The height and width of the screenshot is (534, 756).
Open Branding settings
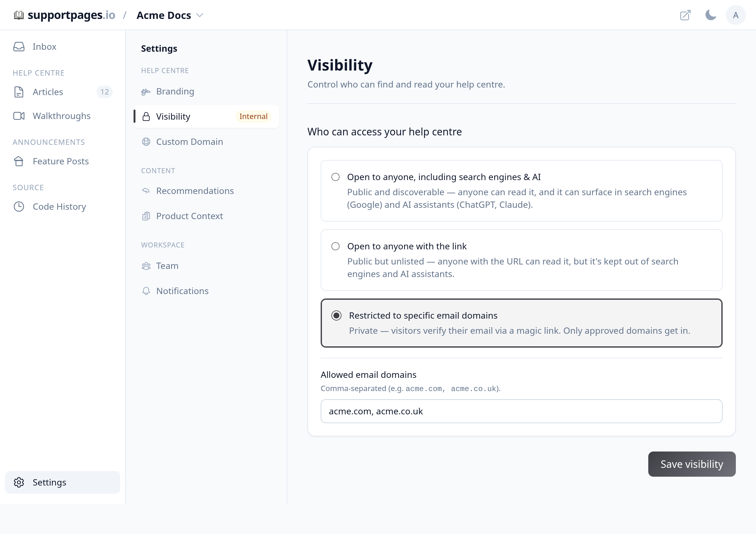(x=206, y=92)
